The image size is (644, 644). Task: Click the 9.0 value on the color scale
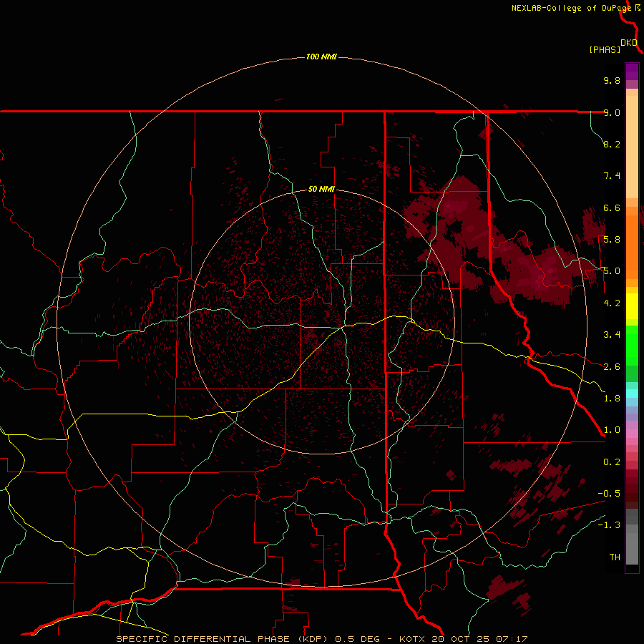click(x=612, y=112)
